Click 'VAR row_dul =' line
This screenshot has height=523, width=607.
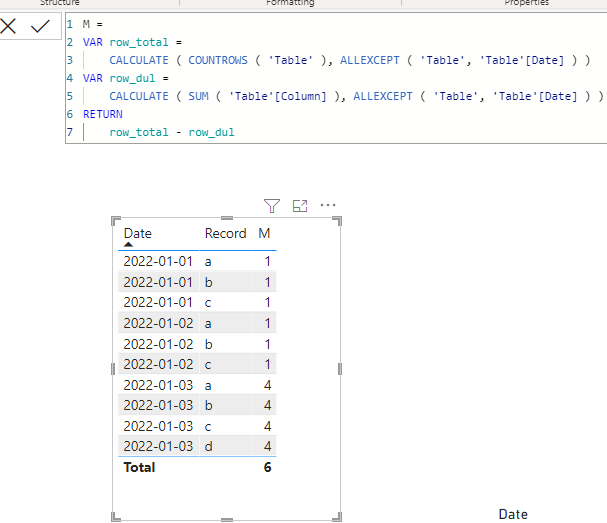[126, 78]
